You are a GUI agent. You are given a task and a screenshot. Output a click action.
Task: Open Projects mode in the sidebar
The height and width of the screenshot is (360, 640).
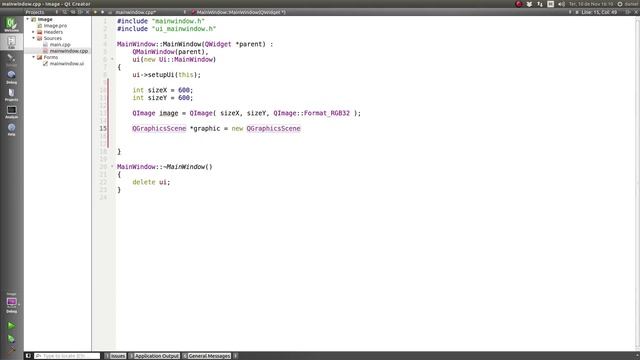pos(11,94)
